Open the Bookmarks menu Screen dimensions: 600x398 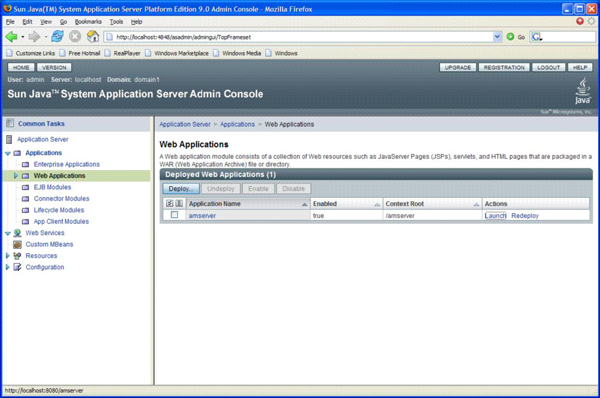[88, 22]
